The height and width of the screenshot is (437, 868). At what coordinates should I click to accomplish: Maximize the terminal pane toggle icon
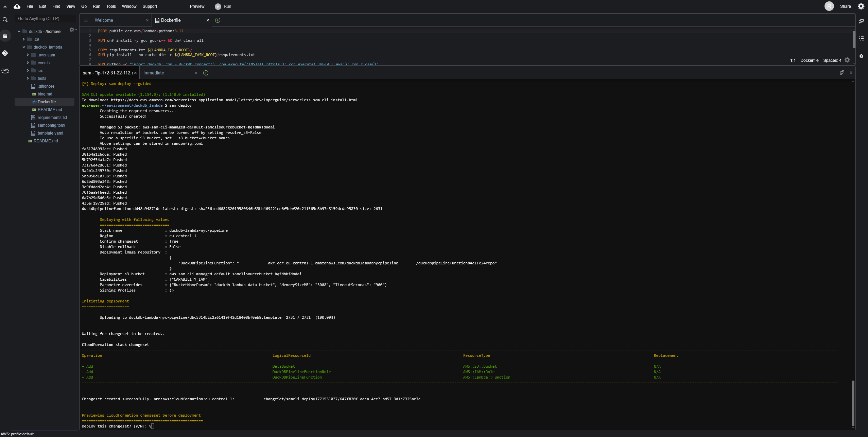841,73
